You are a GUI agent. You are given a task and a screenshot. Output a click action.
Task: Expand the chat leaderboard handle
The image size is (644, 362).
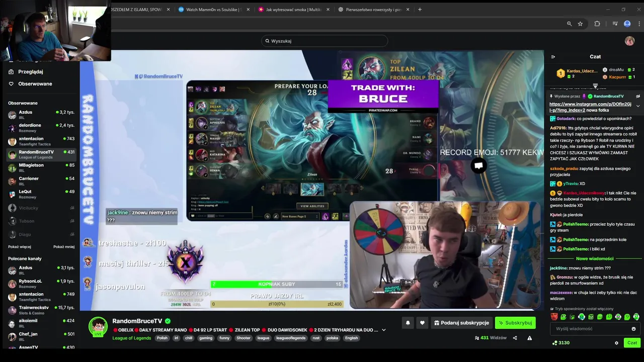click(595, 86)
